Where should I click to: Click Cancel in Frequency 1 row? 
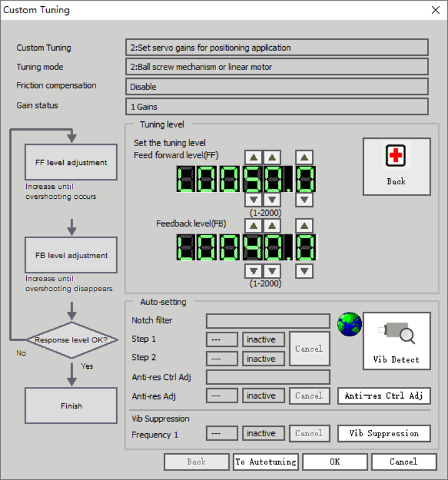coord(309,434)
